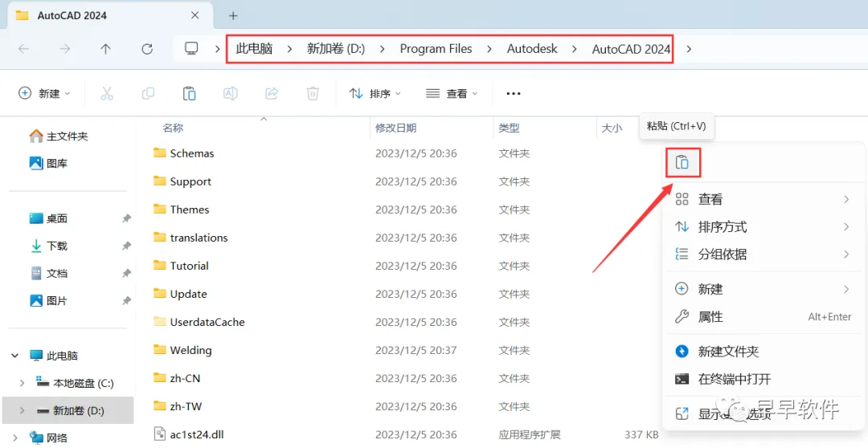Click the Forward navigation arrow

click(65, 49)
